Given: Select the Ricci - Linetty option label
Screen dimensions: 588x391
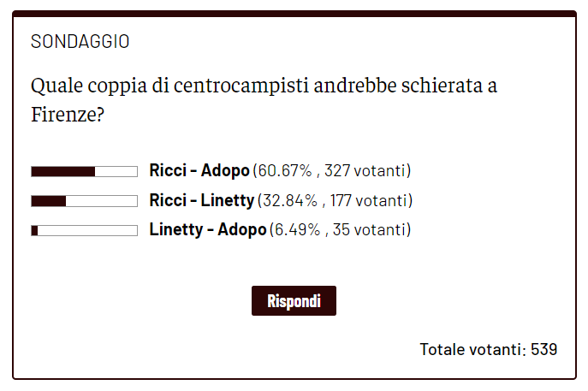Looking at the screenshot, I should click(x=201, y=201).
